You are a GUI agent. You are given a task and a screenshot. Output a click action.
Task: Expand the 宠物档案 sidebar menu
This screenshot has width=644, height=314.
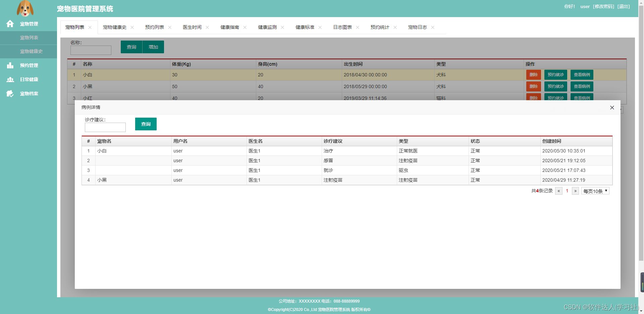(29, 93)
